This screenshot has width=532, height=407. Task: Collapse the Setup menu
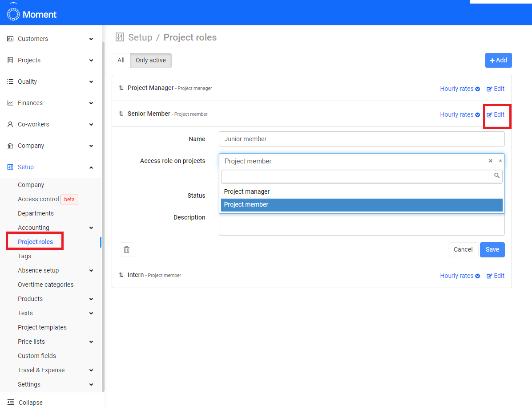91,167
